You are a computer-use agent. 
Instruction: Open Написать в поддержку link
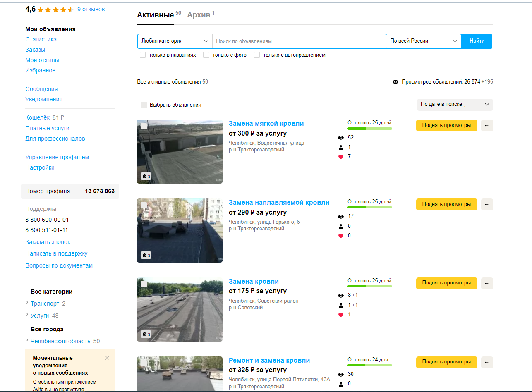click(x=56, y=253)
